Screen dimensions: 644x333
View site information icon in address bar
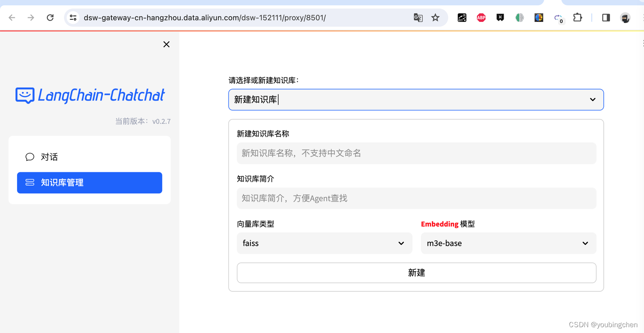point(73,18)
